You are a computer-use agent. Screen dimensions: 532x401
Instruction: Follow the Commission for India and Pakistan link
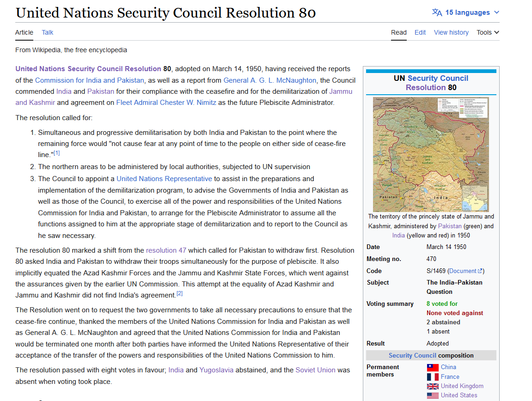[x=90, y=80]
